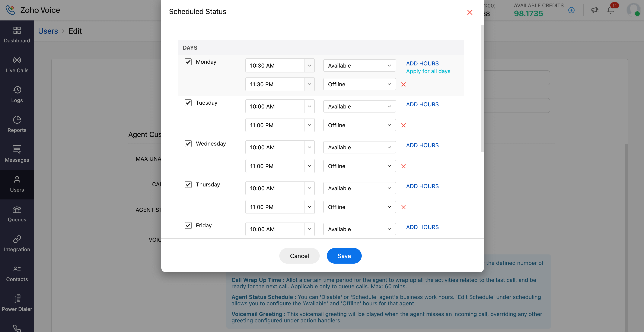Delete Tuesday's 11:00 PM Offline entry
Screen dimensions: 644x332
pos(403,125)
